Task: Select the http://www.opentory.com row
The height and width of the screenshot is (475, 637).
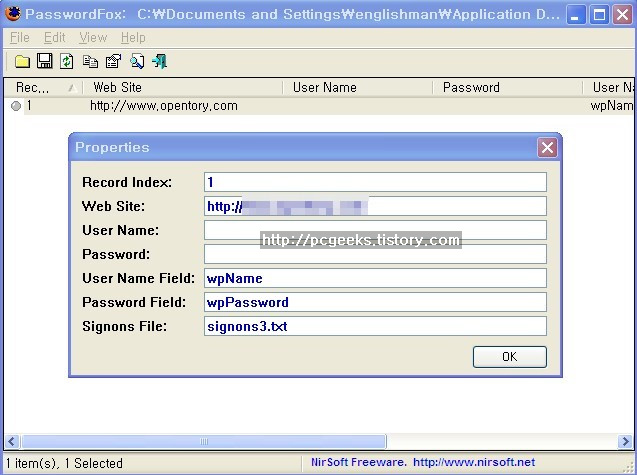Action: tap(318, 106)
